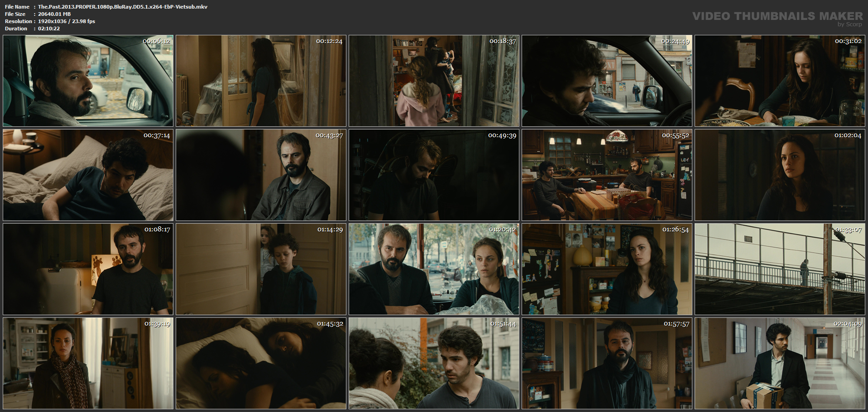Image resolution: width=868 pixels, height=412 pixels.
Task: Select the bridge scene frame 01:33:07
Action: pyautogui.click(x=780, y=269)
